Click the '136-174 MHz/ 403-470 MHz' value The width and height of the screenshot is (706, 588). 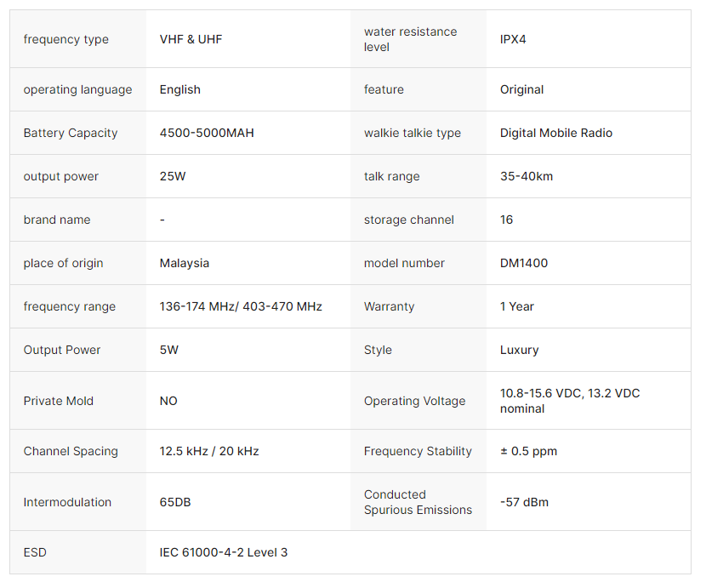(241, 306)
